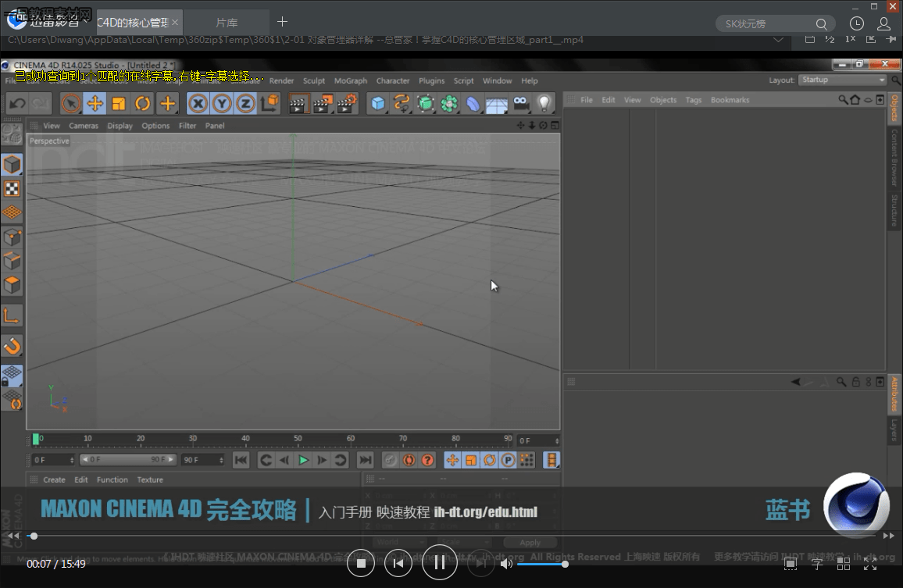
Task: Click the Attributes panel back arrow
Action: point(795,382)
